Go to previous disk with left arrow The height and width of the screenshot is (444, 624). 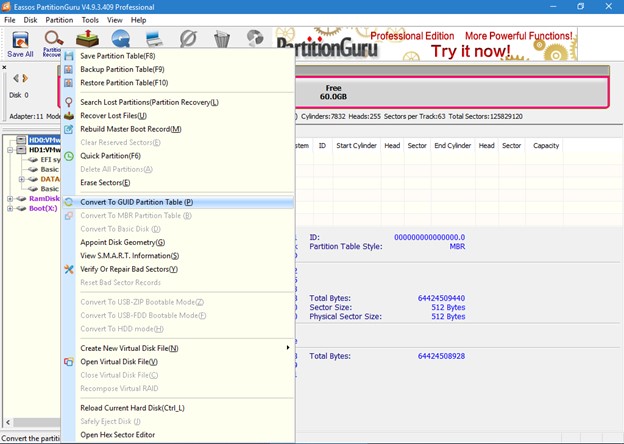[x=15, y=78]
